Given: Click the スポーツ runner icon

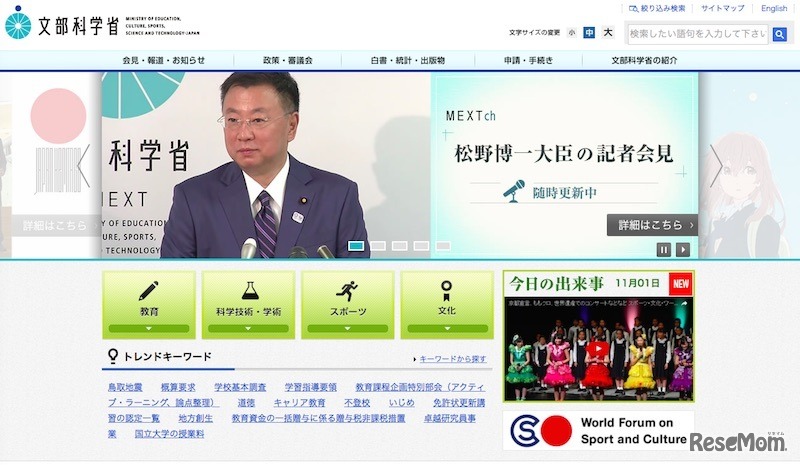Looking at the screenshot, I should coord(347,291).
